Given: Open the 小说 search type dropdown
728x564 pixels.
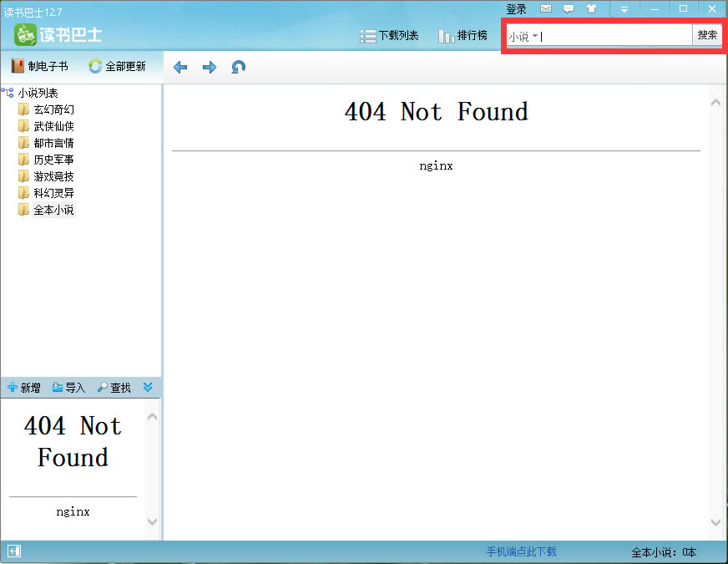Looking at the screenshot, I should coord(523,36).
